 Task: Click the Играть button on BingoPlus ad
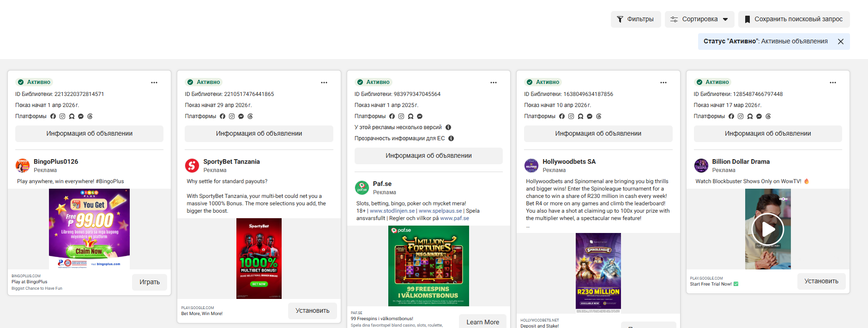point(150,282)
